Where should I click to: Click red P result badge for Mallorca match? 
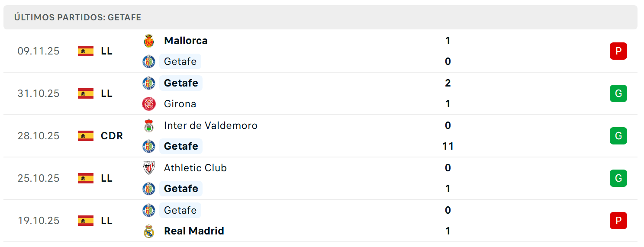(x=618, y=51)
